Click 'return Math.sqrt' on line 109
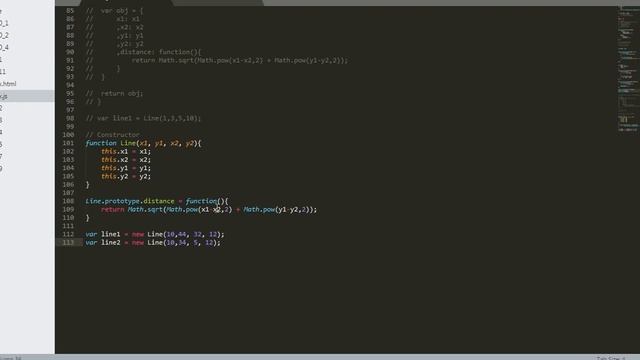The height and width of the screenshot is (360, 640). tap(131, 209)
